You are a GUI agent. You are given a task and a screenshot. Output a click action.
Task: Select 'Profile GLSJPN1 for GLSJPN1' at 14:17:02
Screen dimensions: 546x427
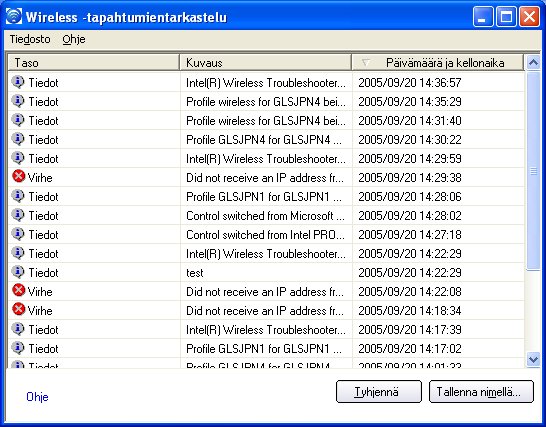pos(264,349)
